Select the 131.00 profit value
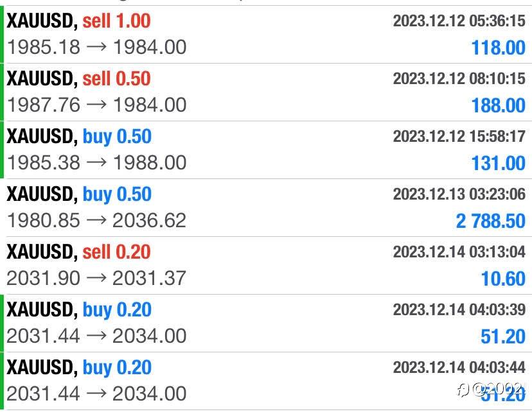 tap(498, 163)
